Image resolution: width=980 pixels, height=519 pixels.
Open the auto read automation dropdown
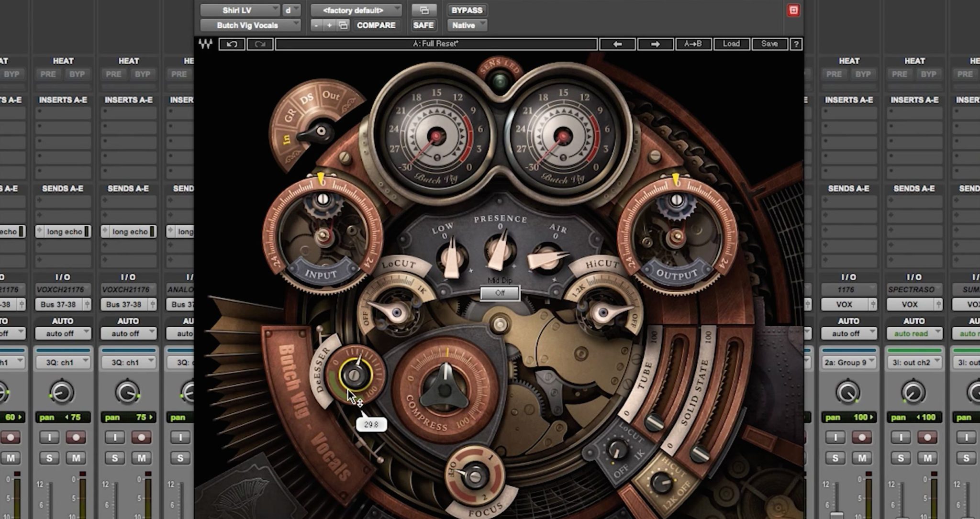click(914, 333)
